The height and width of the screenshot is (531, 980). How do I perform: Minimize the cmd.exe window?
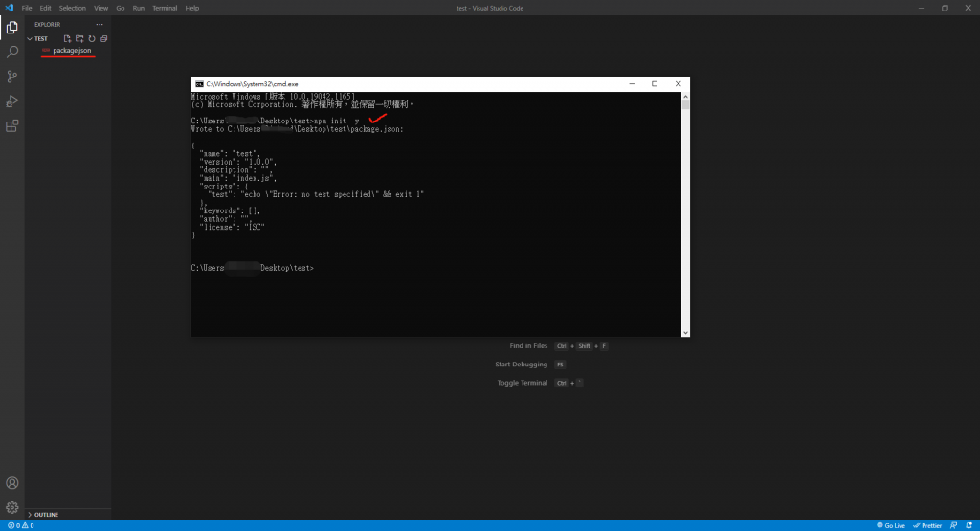(632, 83)
